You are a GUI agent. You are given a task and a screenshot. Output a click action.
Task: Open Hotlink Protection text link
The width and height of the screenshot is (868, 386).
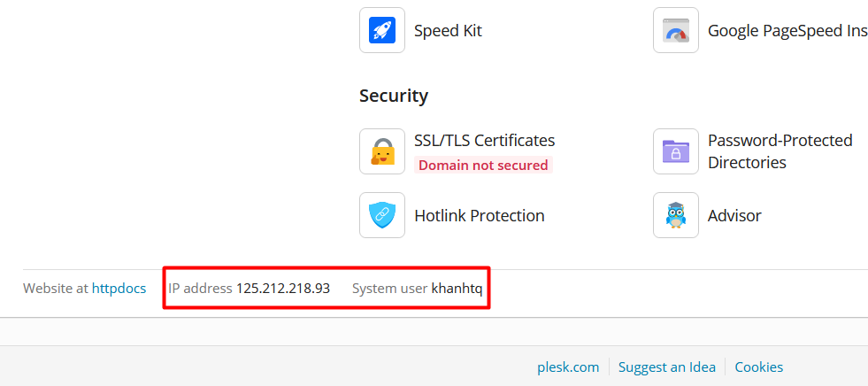479,215
